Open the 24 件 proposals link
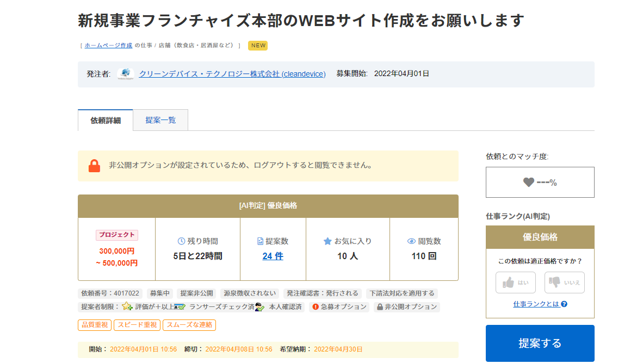This screenshot has height=364, width=643. click(x=273, y=256)
